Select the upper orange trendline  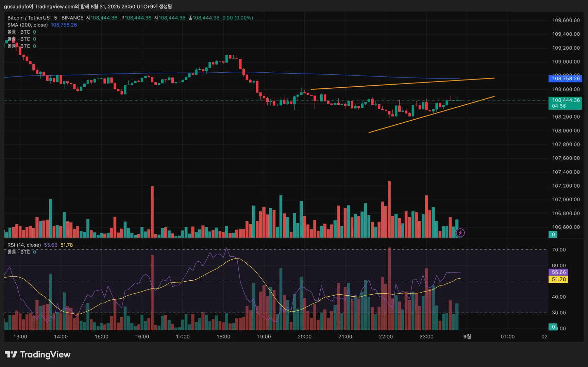coord(403,84)
